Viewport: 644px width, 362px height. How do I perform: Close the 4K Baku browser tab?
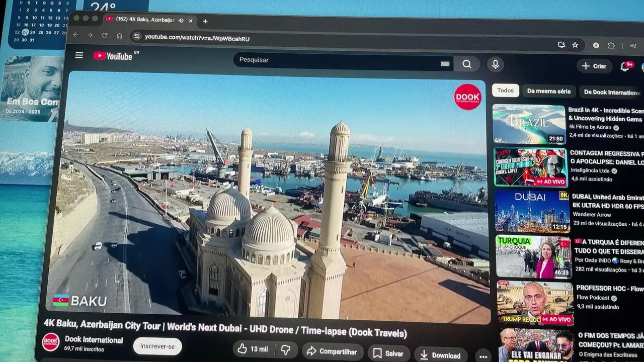point(191,21)
